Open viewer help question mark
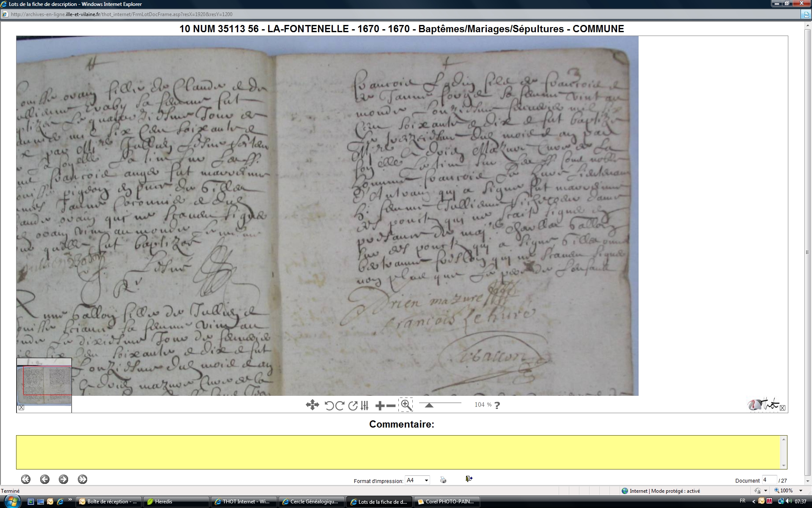 (x=497, y=406)
